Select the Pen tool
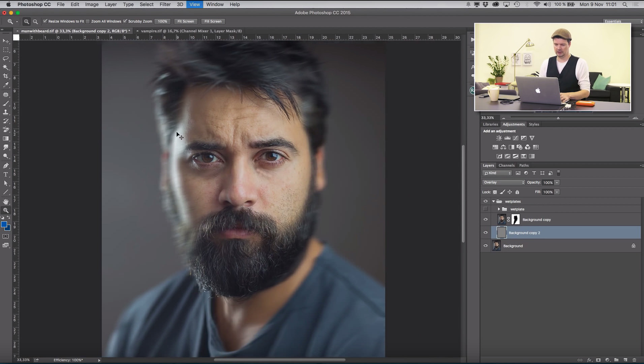The image size is (644, 364). point(6,165)
